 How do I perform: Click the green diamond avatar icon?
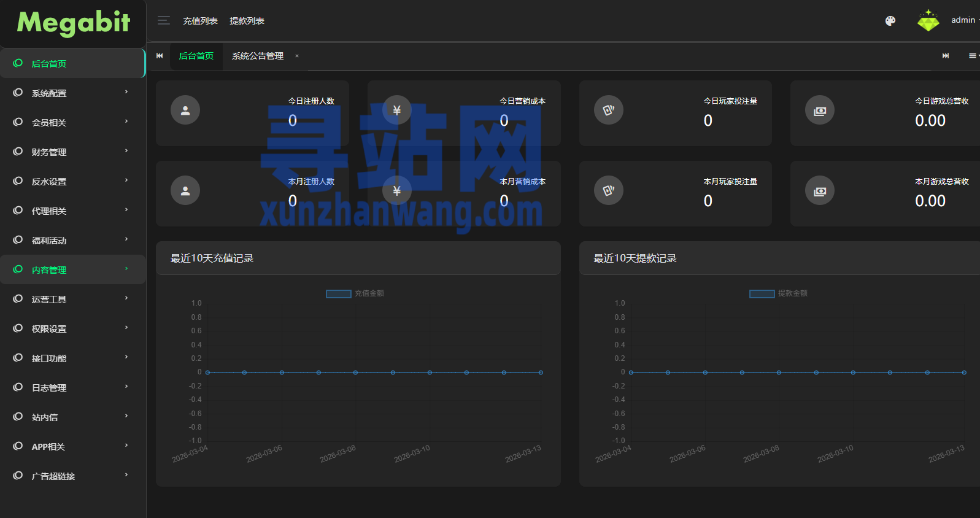click(928, 21)
